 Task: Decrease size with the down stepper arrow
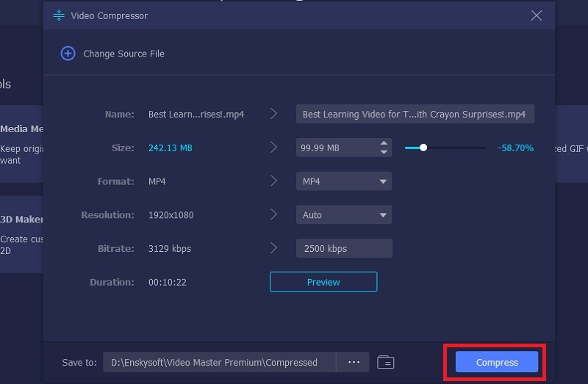point(384,152)
